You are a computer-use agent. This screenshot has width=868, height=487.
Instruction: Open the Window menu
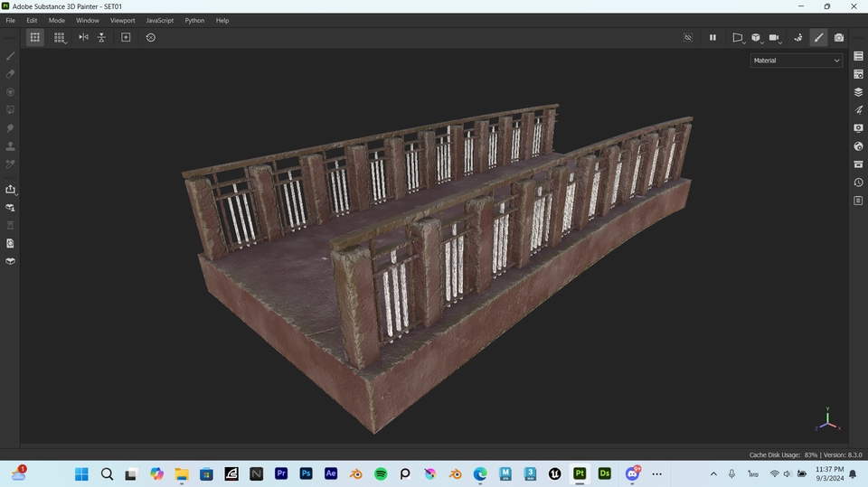point(88,21)
